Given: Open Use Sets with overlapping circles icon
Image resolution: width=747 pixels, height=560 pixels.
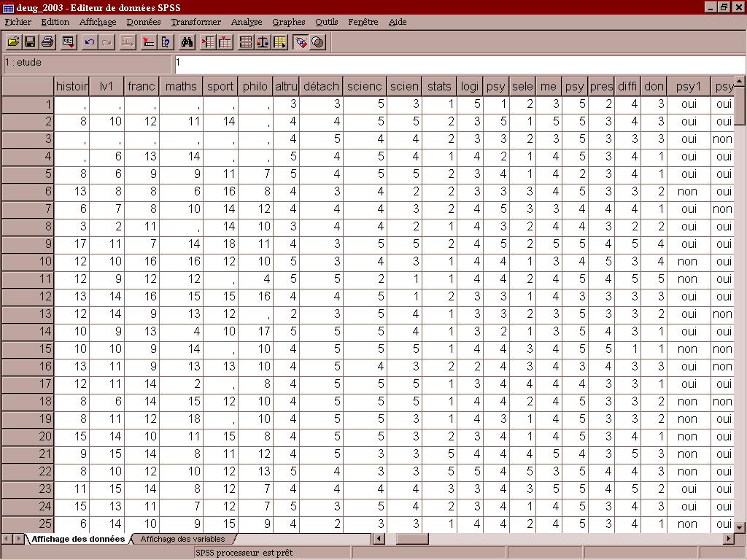Looking at the screenshot, I should pos(318,42).
